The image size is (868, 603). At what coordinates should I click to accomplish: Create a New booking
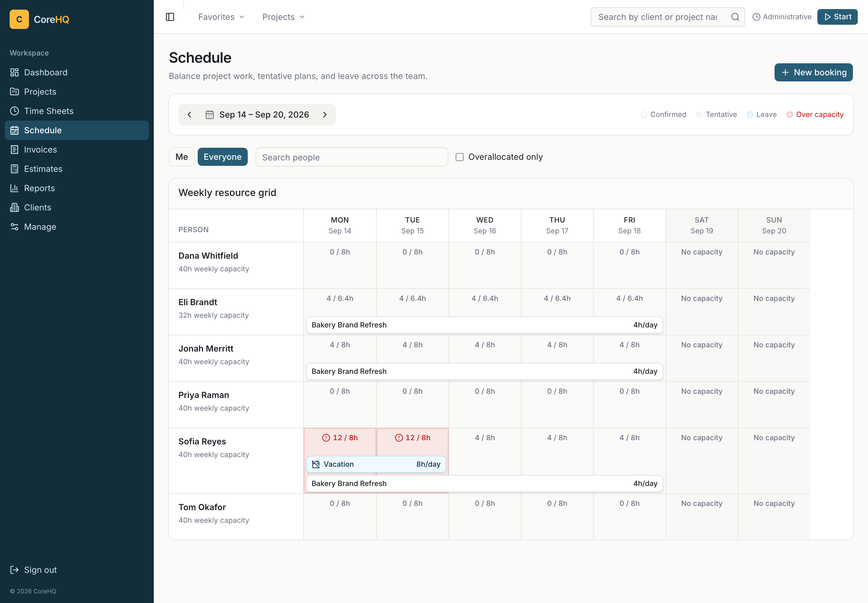(x=813, y=72)
